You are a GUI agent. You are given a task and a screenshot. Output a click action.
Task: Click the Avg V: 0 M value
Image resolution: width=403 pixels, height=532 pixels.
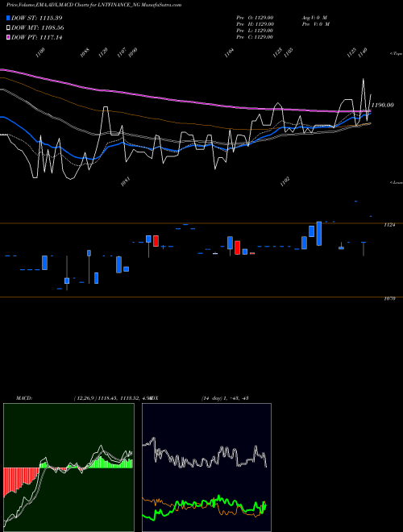(314, 18)
